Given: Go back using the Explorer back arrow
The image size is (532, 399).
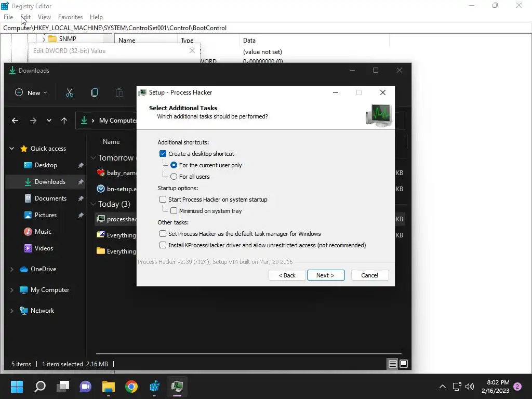Looking at the screenshot, I should tap(15, 121).
